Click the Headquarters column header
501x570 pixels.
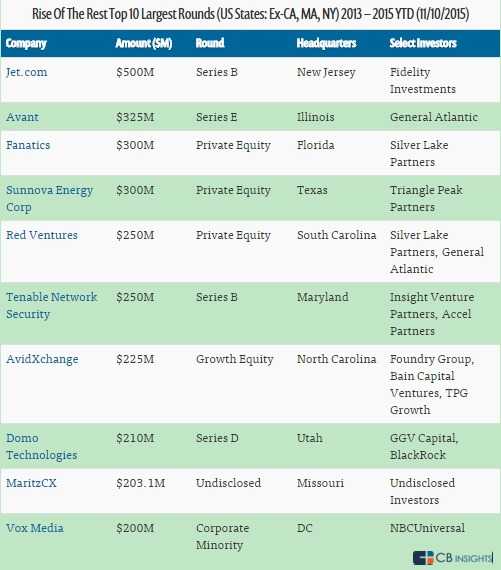[x=326, y=43]
